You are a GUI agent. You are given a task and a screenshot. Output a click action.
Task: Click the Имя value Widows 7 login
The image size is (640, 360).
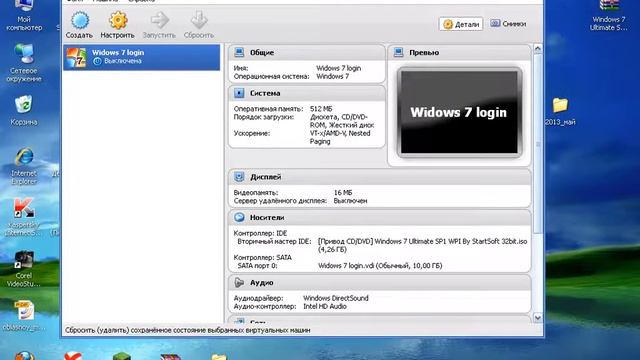[x=338, y=68]
